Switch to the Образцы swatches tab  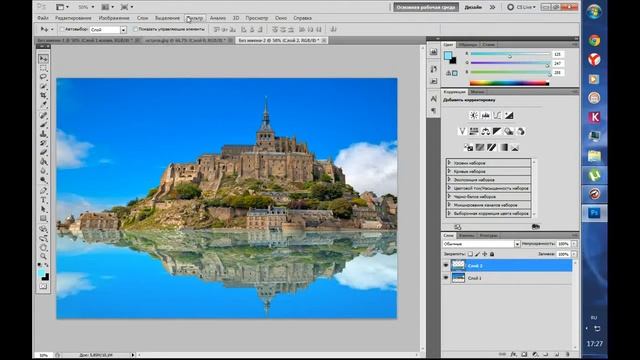click(x=467, y=44)
